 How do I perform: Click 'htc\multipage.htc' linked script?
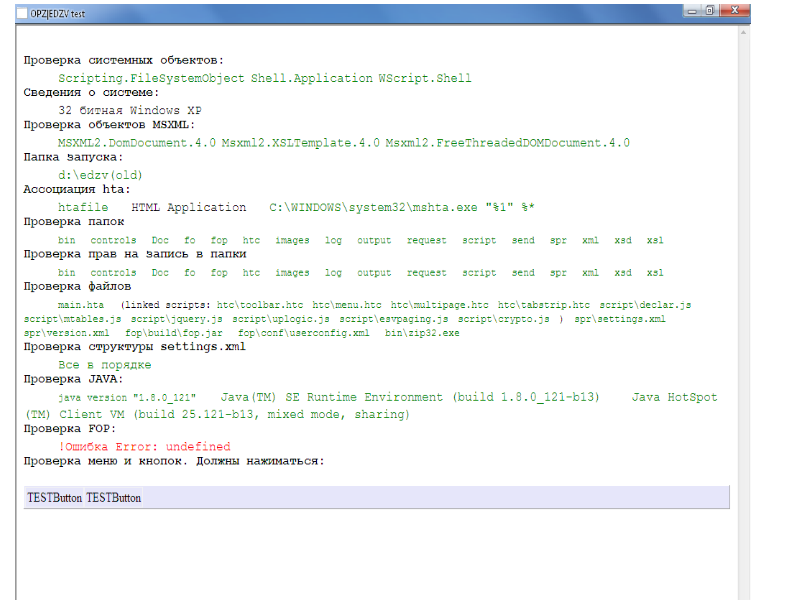(x=440, y=305)
